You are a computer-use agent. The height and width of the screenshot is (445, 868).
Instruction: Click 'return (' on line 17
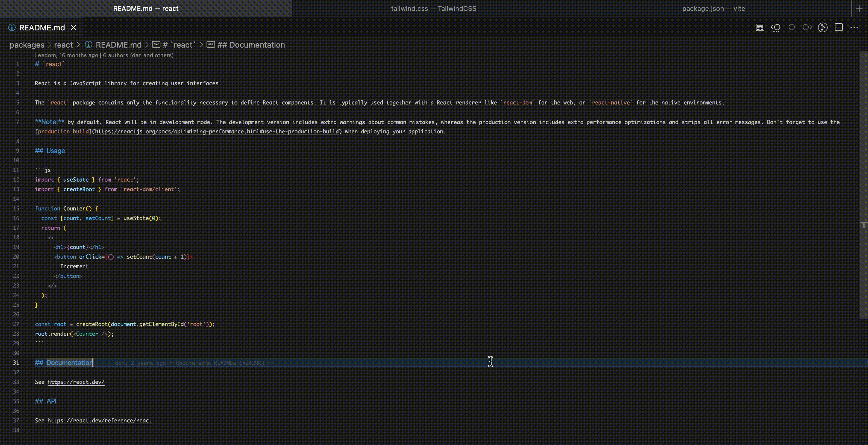pos(54,228)
